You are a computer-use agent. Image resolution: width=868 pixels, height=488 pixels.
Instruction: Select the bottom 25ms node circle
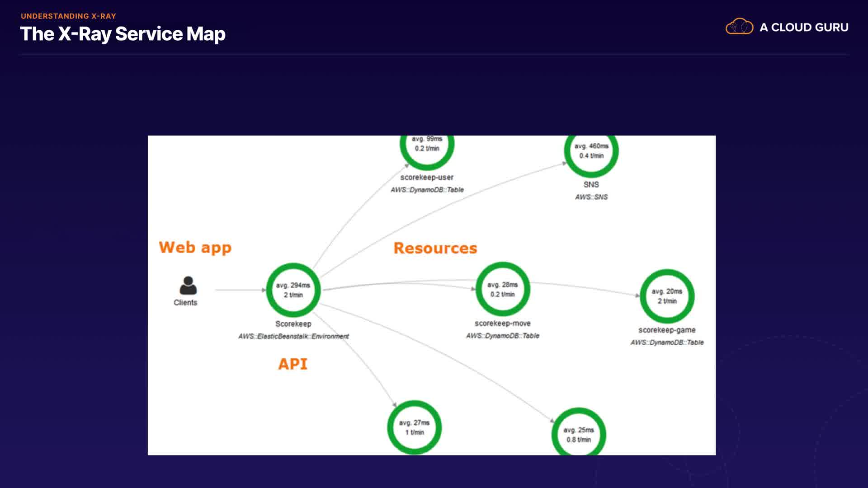click(x=578, y=434)
